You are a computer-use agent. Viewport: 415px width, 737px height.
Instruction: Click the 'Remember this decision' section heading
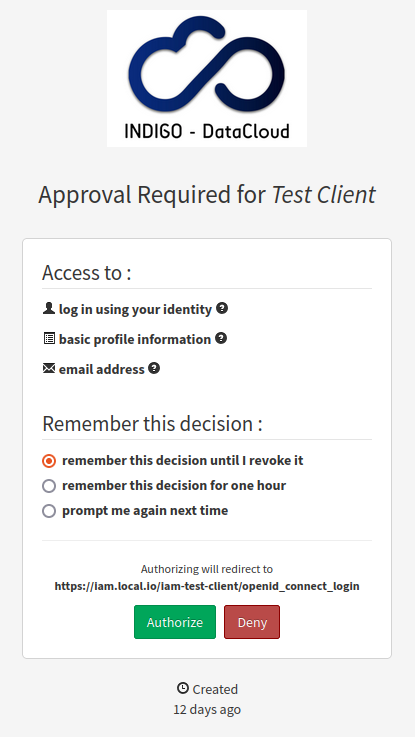[152, 423]
